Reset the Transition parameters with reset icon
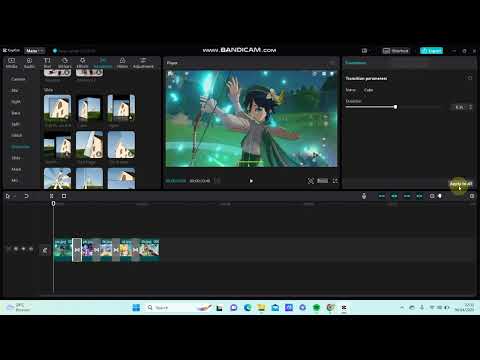The height and width of the screenshot is (360, 480). tap(470, 78)
